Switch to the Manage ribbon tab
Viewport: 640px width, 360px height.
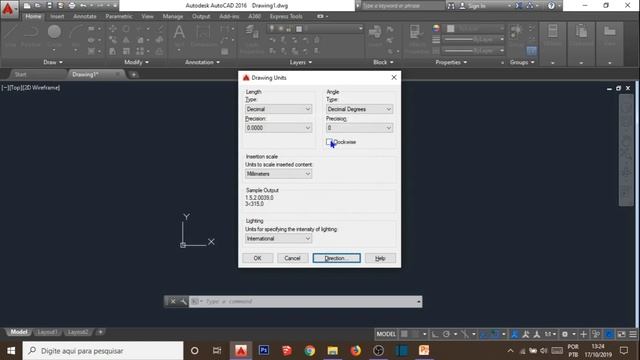tap(173, 16)
